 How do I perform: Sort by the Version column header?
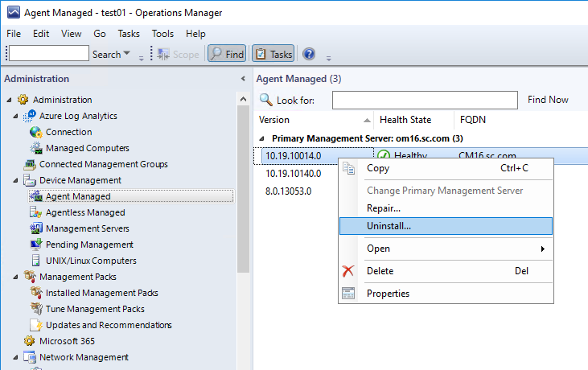pos(314,120)
